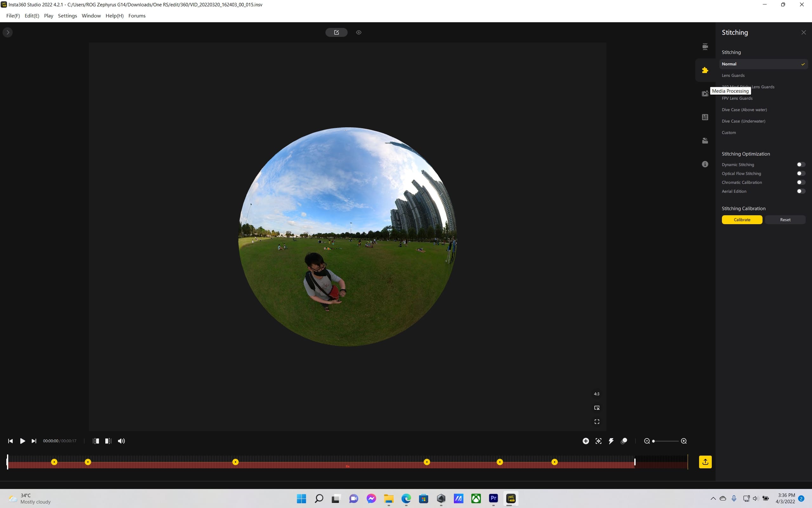Open Adobe Premiere Pro from taskbar
The width and height of the screenshot is (812, 508).
click(x=493, y=498)
